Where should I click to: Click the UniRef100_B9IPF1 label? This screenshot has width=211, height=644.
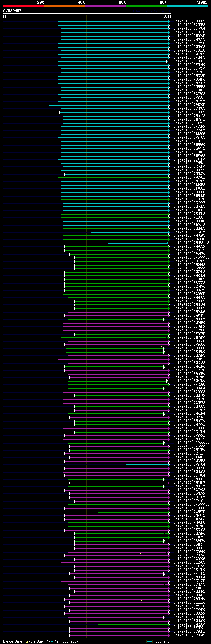point(189,112)
